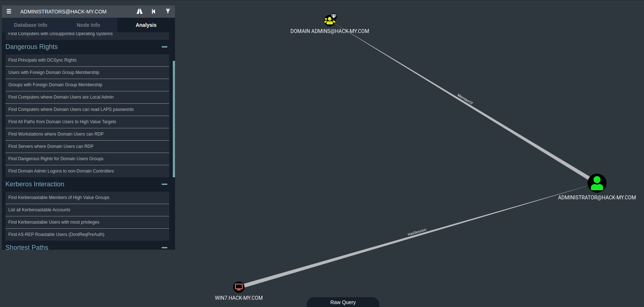Screen dimensions: 644x307
Task: Run Find Computers with Unsupported Operating Systems
Action: [x=87, y=36]
